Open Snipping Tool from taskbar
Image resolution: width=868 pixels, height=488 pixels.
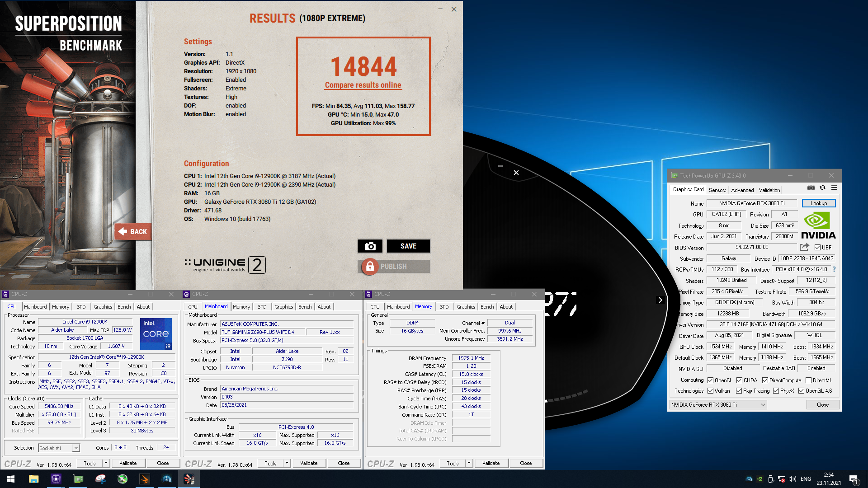click(x=100, y=479)
